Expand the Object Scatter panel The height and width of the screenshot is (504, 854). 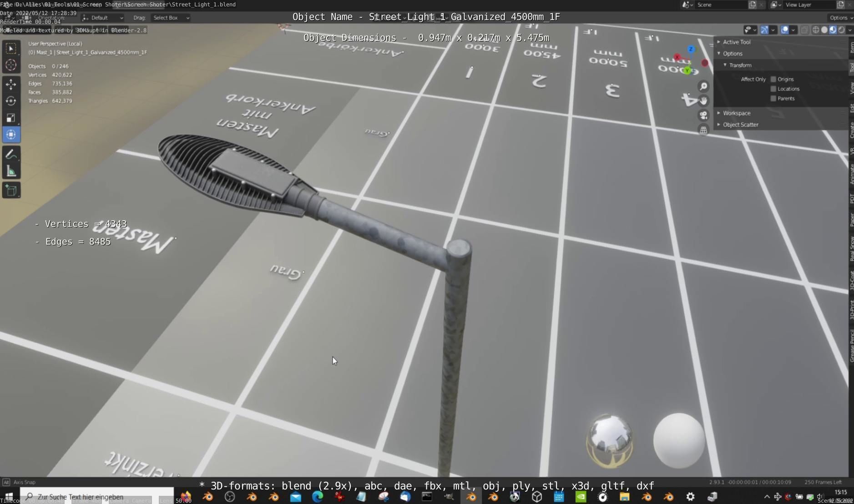(780, 125)
